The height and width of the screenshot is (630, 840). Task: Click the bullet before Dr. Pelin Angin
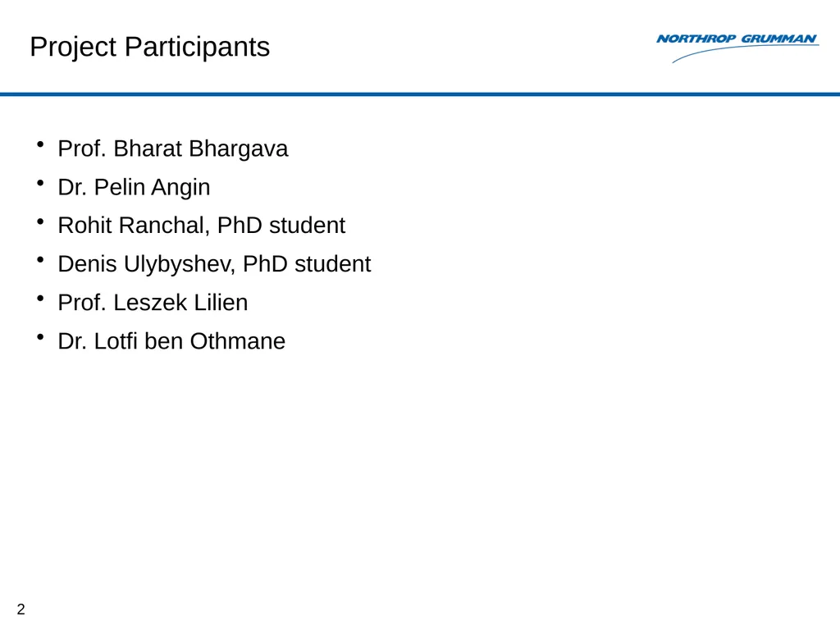[x=40, y=183]
